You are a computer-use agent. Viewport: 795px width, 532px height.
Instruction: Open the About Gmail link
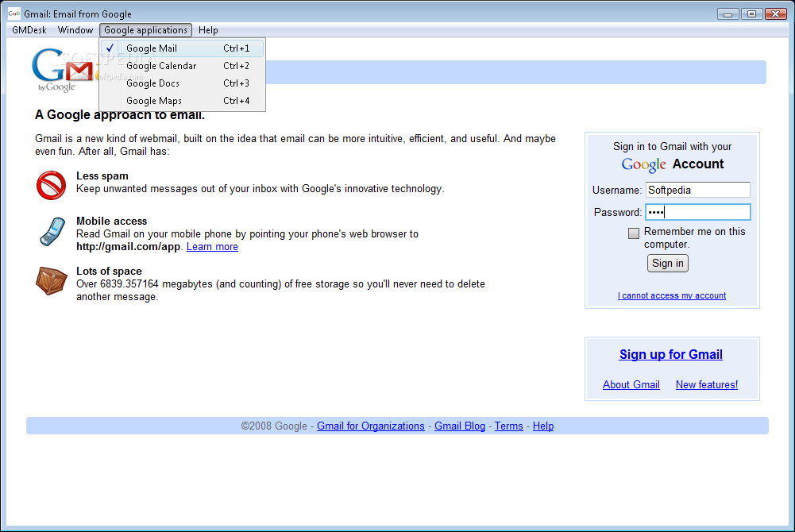pos(631,384)
